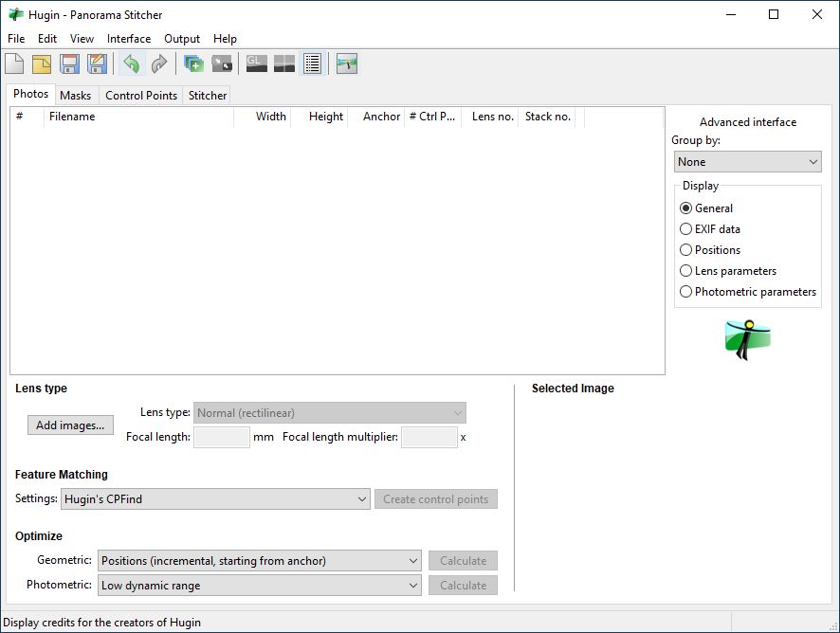Open the Geometric optimize dropdown
This screenshot has height=633, width=840.
[x=259, y=561]
